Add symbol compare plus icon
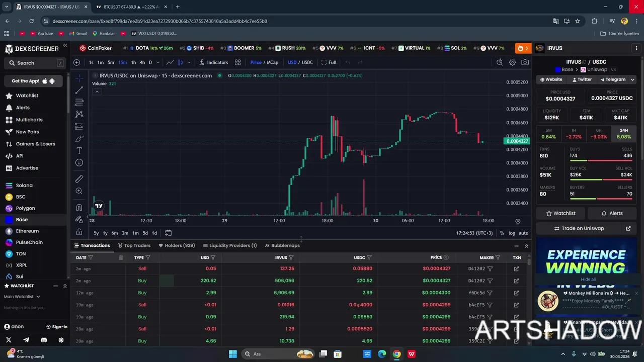644x362 pixels. click(x=76, y=62)
